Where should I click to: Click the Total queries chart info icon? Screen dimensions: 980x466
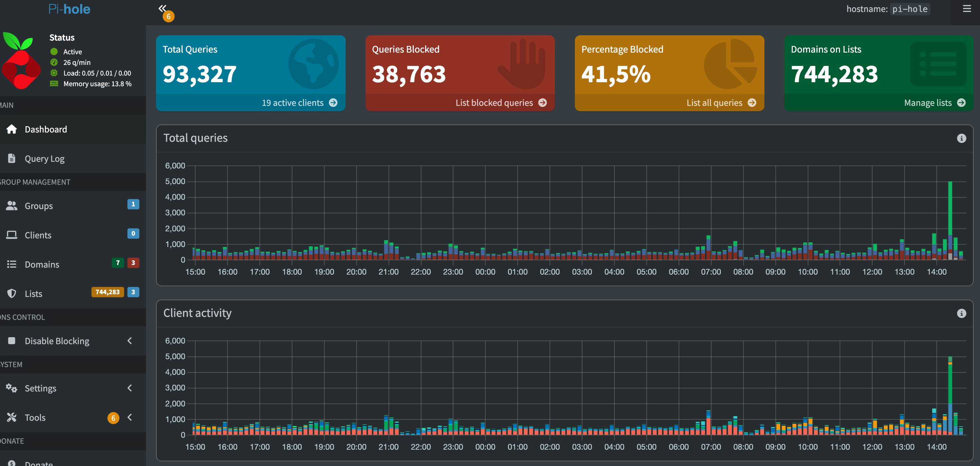click(961, 138)
